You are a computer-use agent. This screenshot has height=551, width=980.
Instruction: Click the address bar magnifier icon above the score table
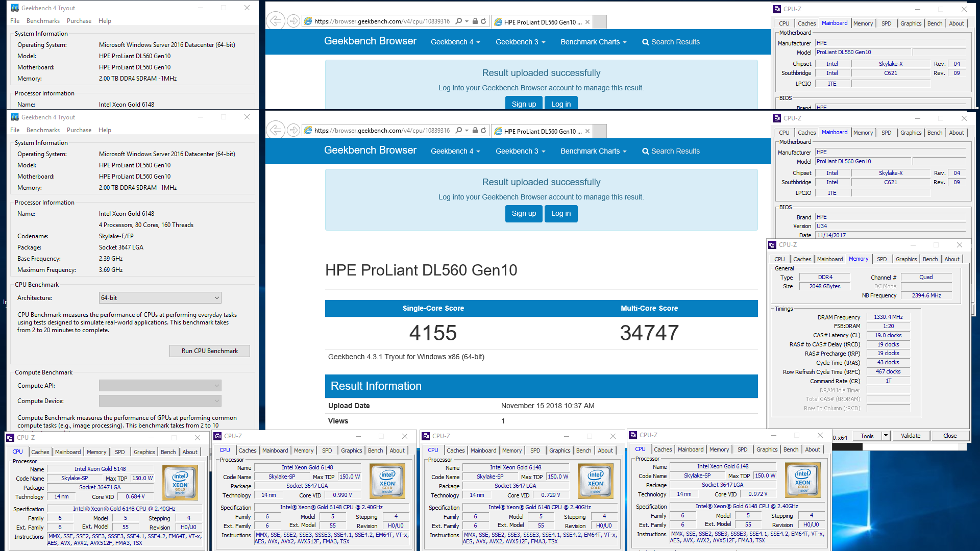point(458,130)
